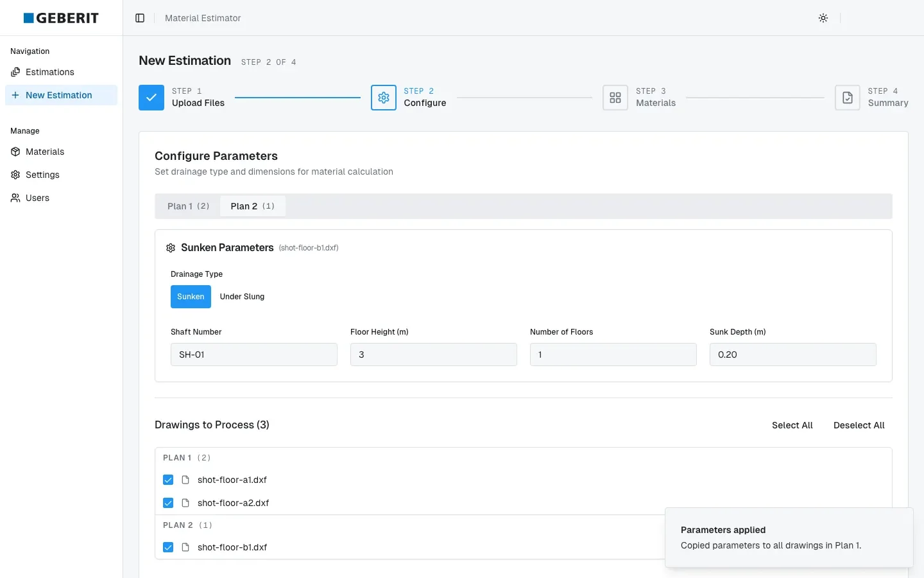Click the Step 3 Materials grid icon

[615, 98]
